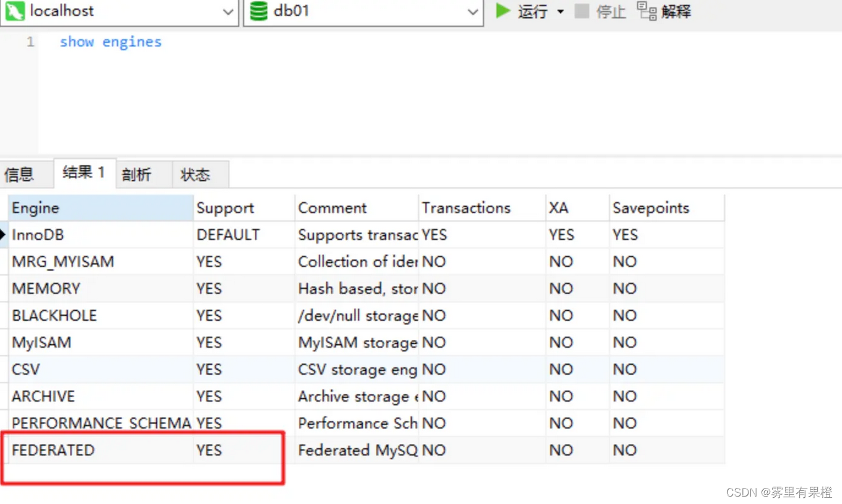
Task: Click the 'show engines' query text
Action: pyautogui.click(x=111, y=42)
